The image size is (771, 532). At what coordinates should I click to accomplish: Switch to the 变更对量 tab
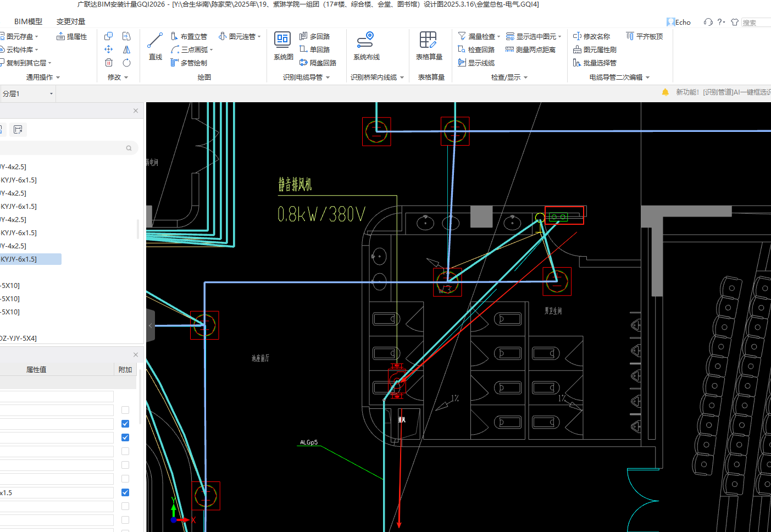click(x=71, y=21)
